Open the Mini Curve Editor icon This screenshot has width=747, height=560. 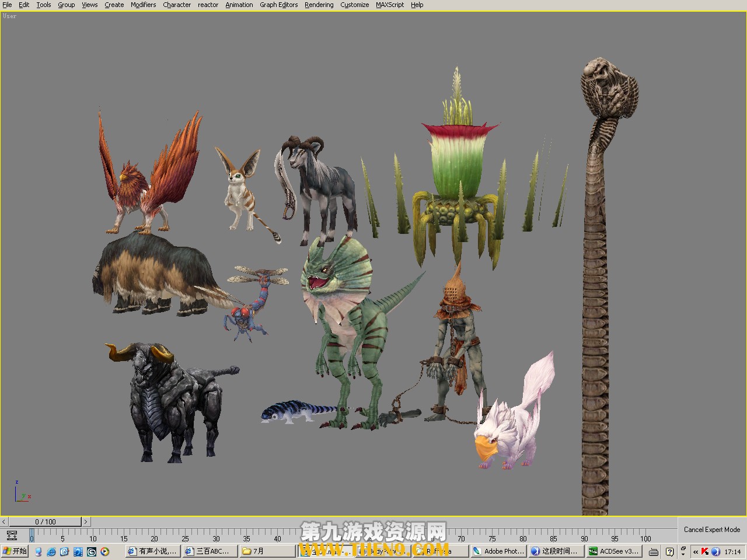click(x=12, y=535)
